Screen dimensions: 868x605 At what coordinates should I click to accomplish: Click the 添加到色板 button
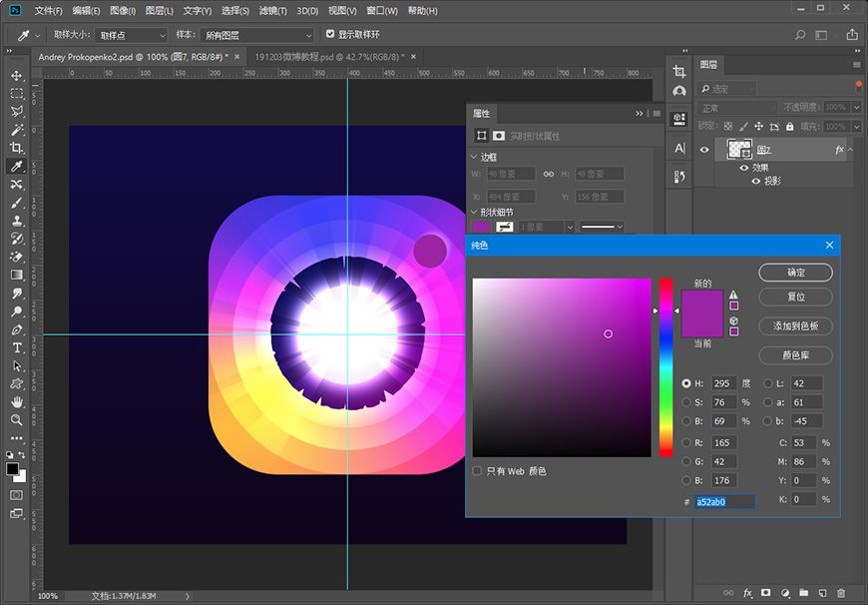pos(795,325)
